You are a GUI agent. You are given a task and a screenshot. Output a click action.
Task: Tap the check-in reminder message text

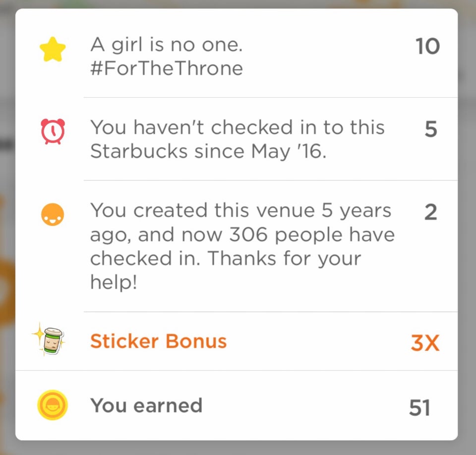point(237,139)
